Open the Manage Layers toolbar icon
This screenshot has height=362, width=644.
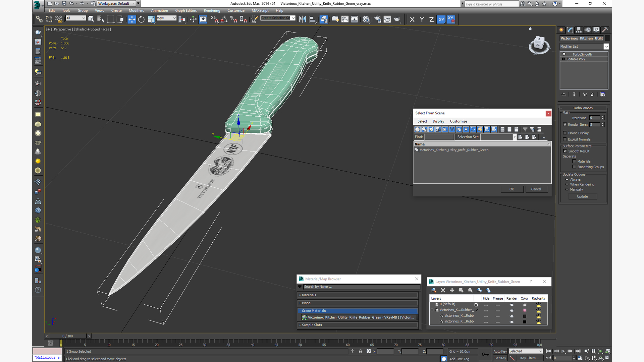click(x=324, y=19)
